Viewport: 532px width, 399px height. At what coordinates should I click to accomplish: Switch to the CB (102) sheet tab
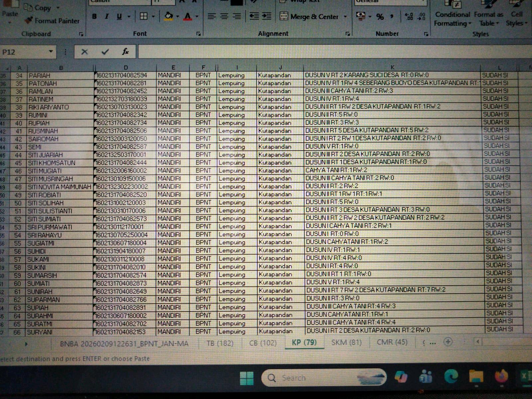263,342
